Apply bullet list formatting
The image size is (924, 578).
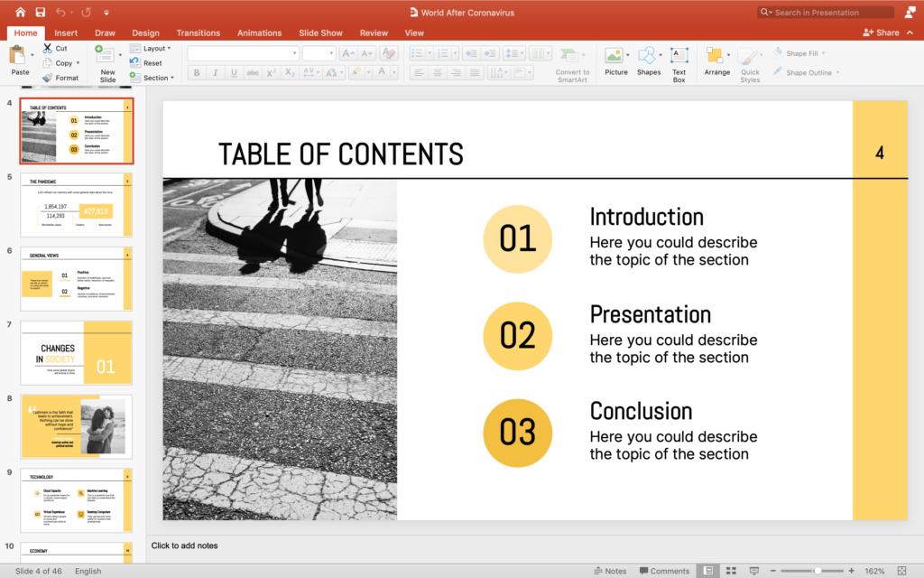pos(416,52)
